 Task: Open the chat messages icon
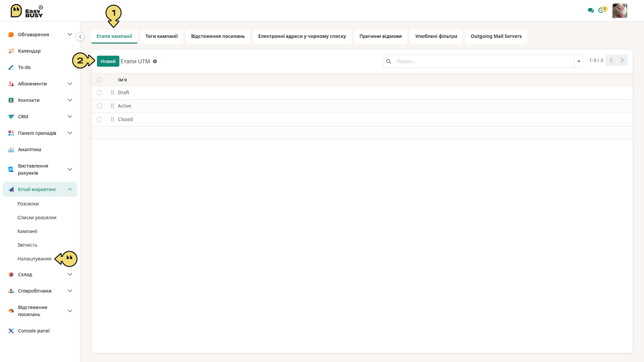click(590, 10)
